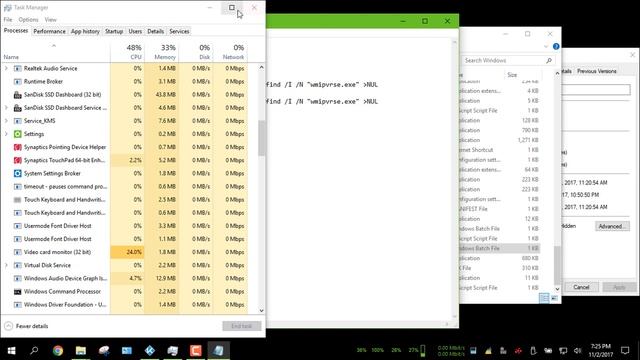Sort processes by Network column header

[230, 52]
